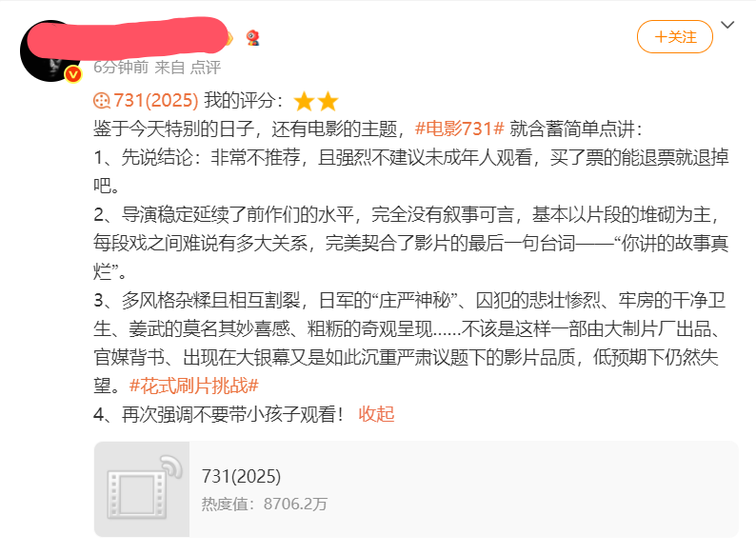Click the second yellow rating star
Screen dimensions: 756x555
[328, 102]
